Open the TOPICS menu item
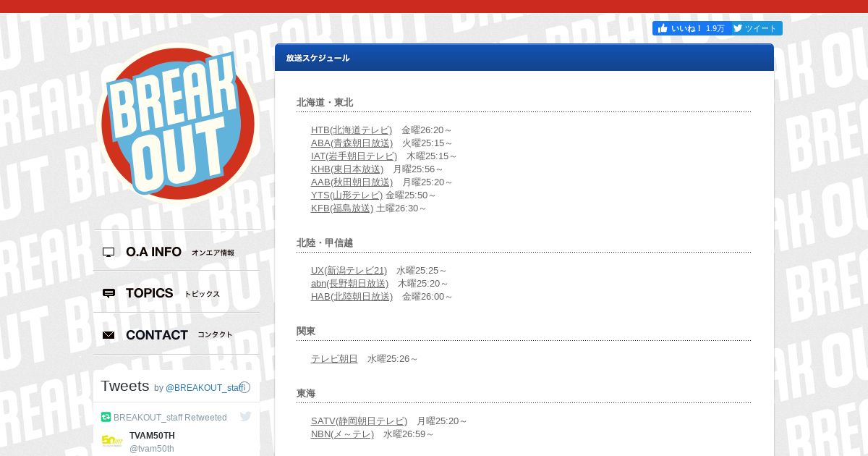This screenshot has width=868, height=456. [x=176, y=293]
